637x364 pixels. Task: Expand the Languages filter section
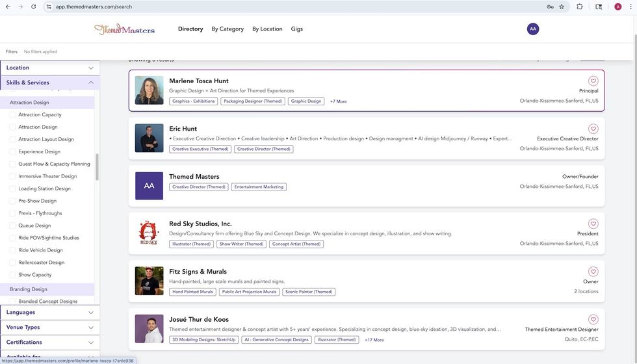click(50, 313)
